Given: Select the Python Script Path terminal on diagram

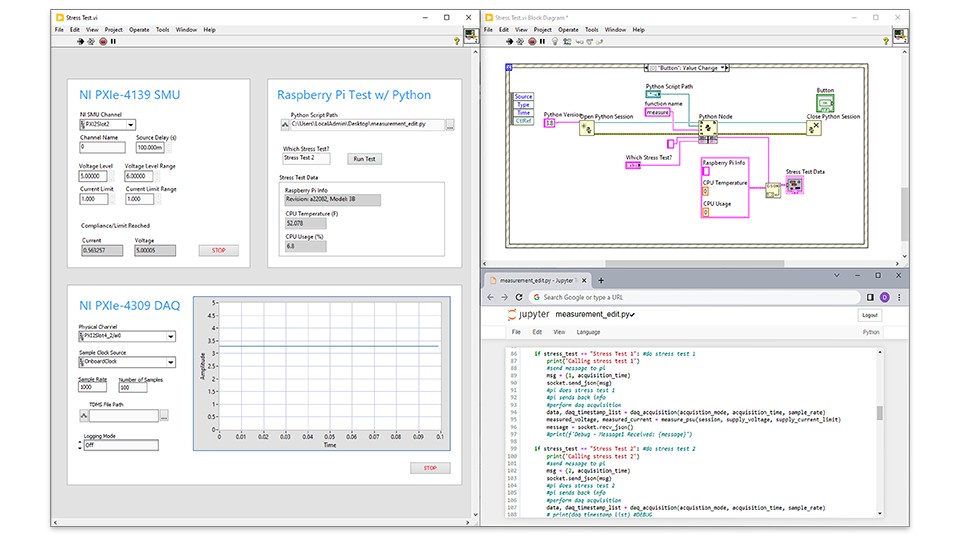Looking at the screenshot, I should pyautogui.click(x=653, y=94).
